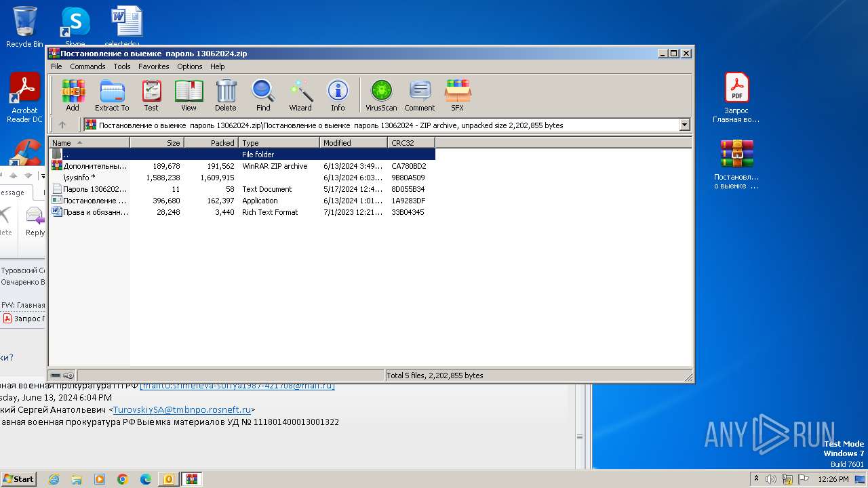
Task: Open the Acrobat Reader DC desktop icon
Action: tap(24, 98)
